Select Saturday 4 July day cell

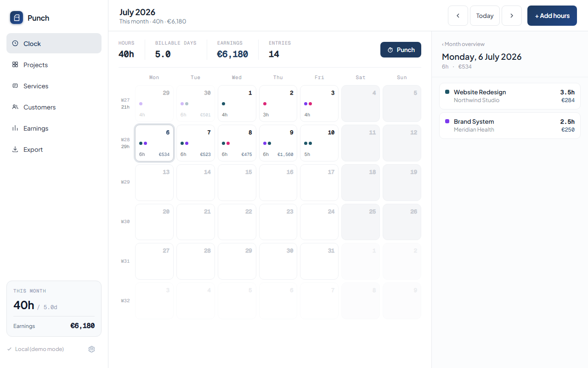[x=361, y=103]
